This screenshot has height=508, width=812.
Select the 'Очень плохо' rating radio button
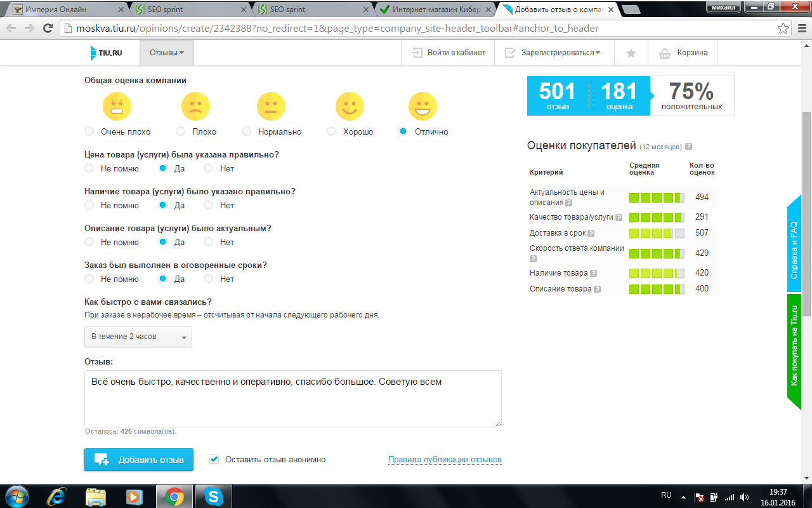[x=89, y=131]
